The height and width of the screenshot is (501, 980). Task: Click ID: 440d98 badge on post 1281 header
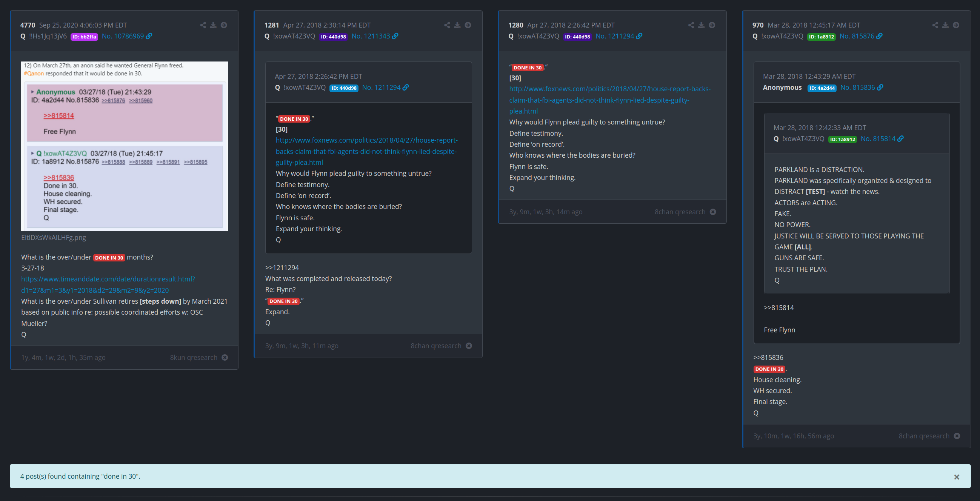[x=333, y=37]
